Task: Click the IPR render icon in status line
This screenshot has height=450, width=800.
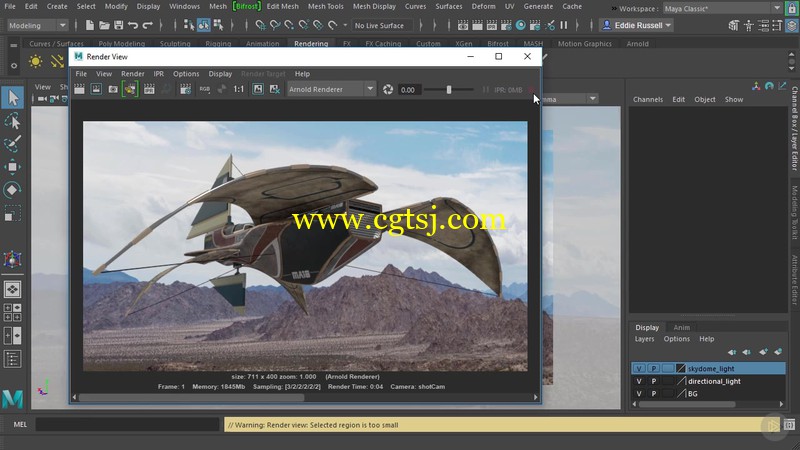Action: tap(492, 25)
